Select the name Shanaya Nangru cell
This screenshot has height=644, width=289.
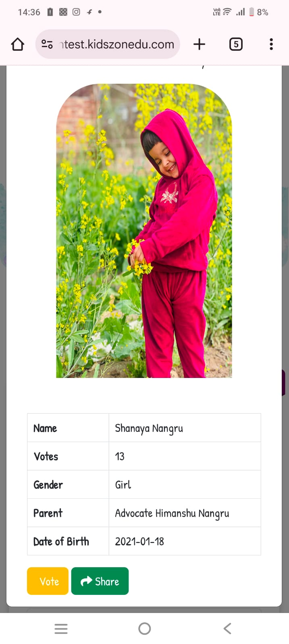point(185,428)
